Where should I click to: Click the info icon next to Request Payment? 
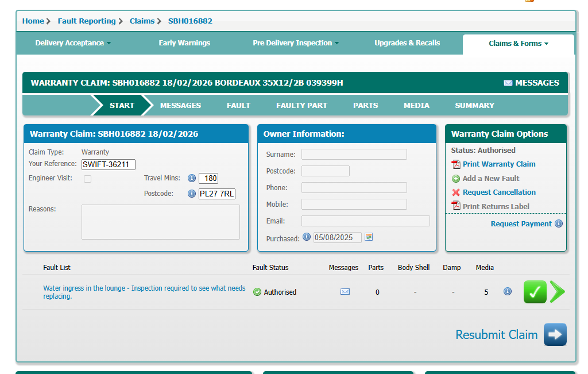pyautogui.click(x=558, y=224)
